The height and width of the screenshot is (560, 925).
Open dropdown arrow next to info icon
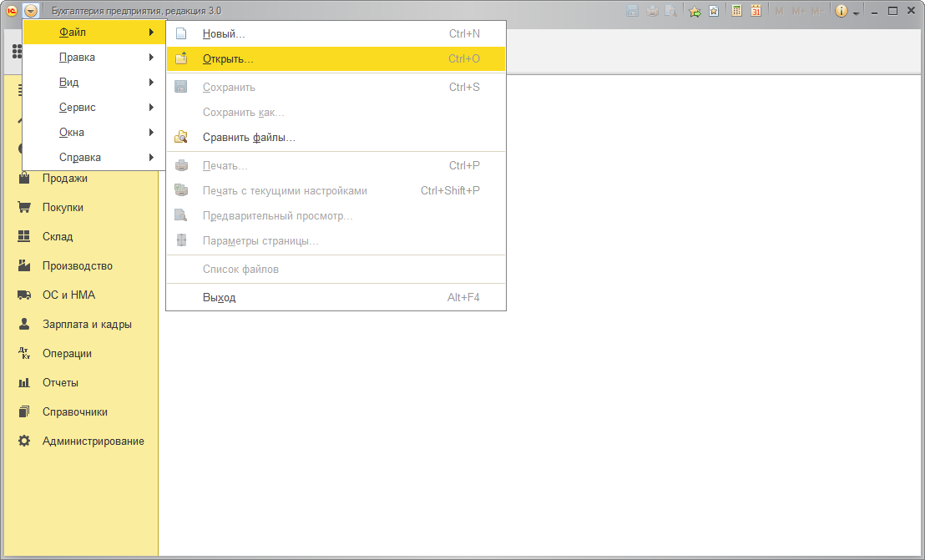(856, 13)
